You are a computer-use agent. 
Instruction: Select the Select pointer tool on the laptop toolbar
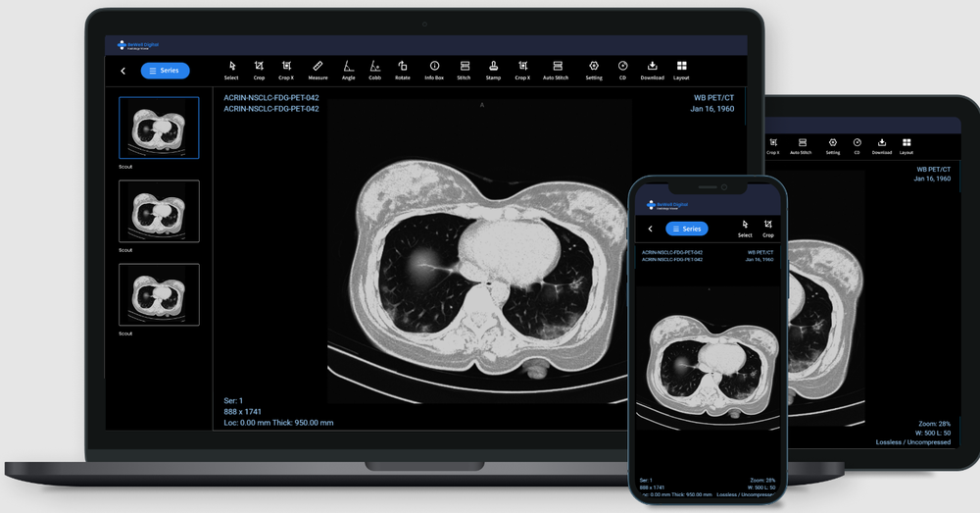[x=231, y=70]
